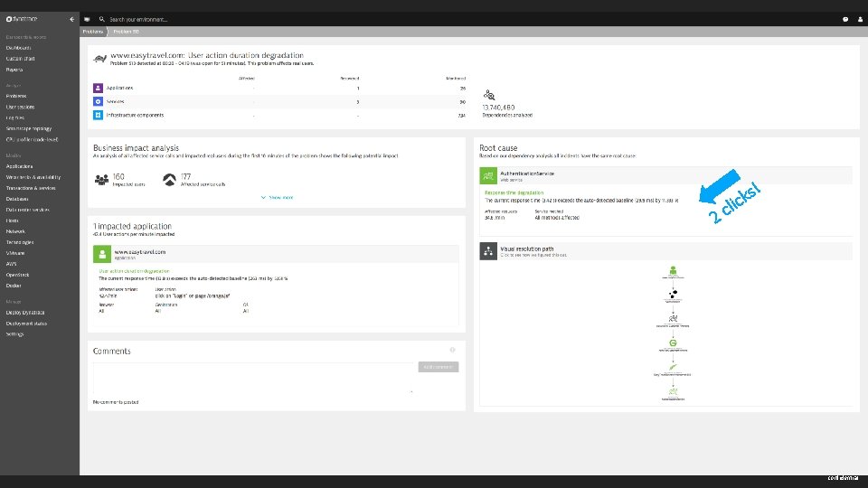Click the search magnifier icon
Viewport: 868px width, 488px height.
(102, 19)
